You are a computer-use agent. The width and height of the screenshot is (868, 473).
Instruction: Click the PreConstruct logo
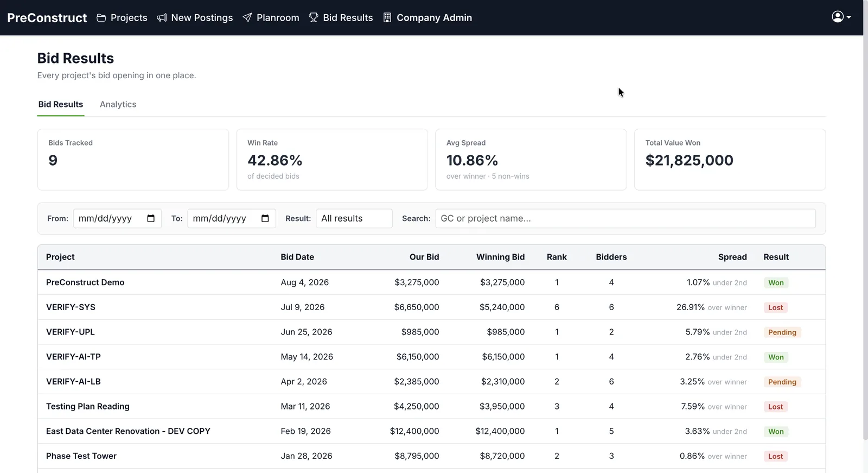(x=47, y=18)
